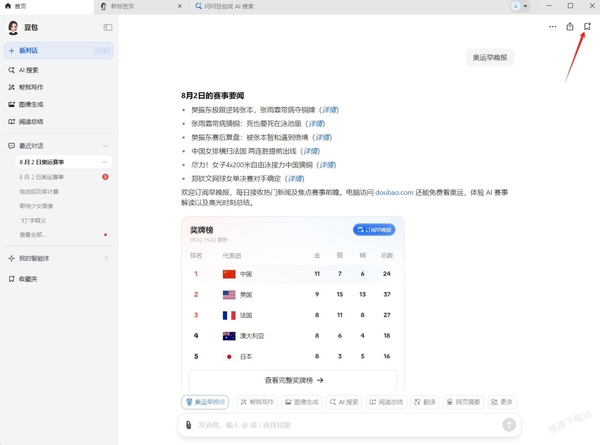The width and height of the screenshot is (600, 445).
Task: Click the paperclip attachment icon
Action: pos(188,425)
